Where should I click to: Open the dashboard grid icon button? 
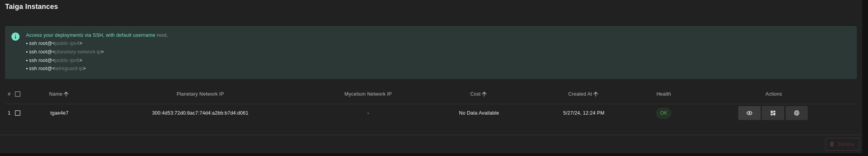coord(773,113)
